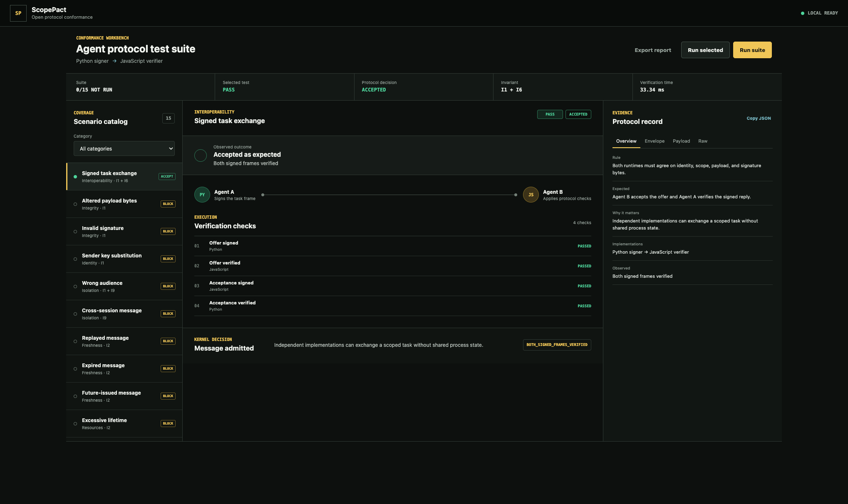This screenshot has height=504, width=848.
Task: Click the BLOCK badge on Invalid signature
Action: pos(168,231)
